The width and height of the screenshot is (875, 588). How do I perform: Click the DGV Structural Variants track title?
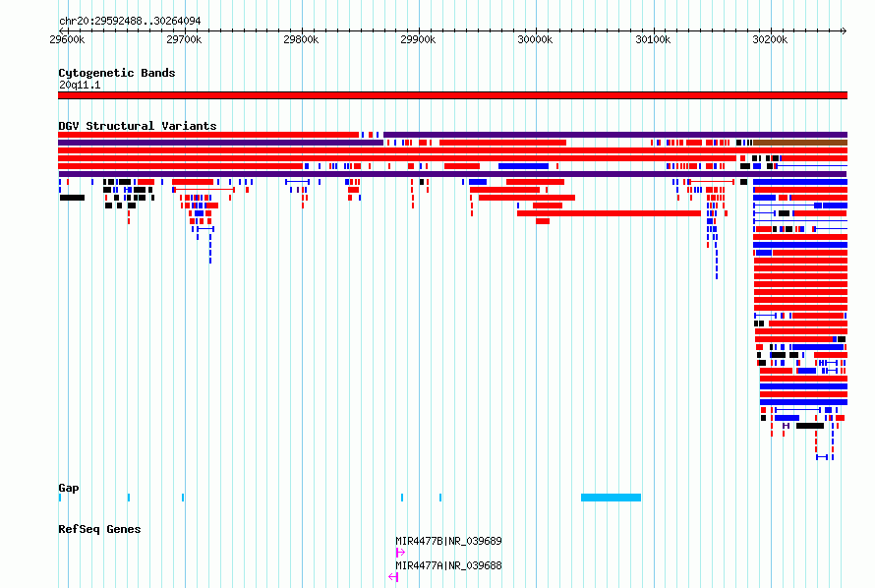point(138,126)
